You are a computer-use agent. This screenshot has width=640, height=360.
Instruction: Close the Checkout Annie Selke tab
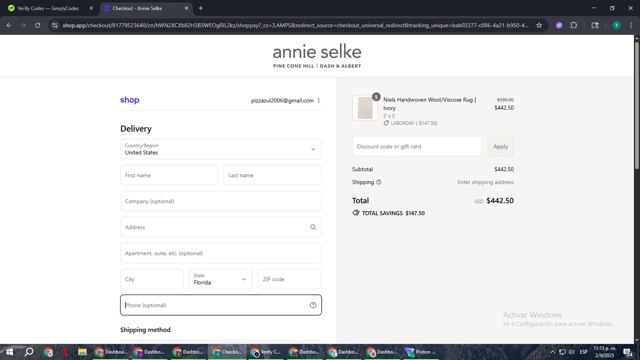tap(186, 8)
